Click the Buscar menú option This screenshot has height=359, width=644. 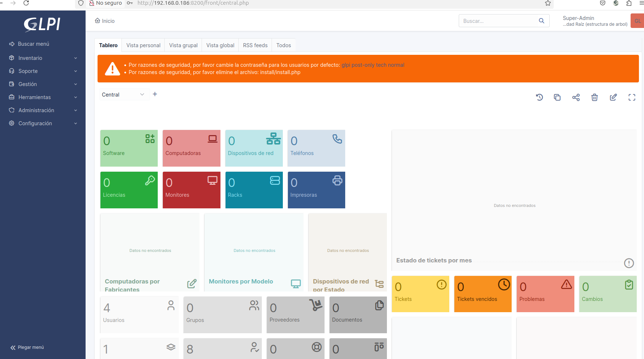pyautogui.click(x=33, y=44)
